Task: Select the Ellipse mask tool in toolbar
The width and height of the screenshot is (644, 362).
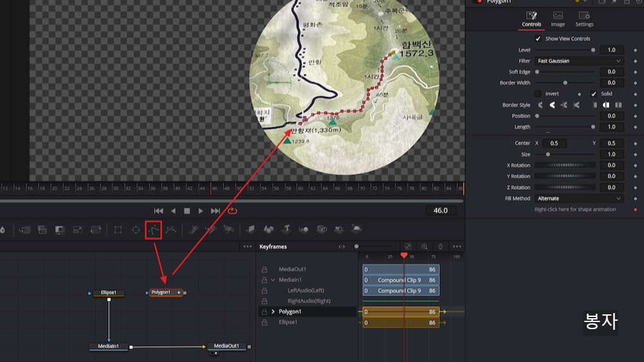Action: pos(135,230)
